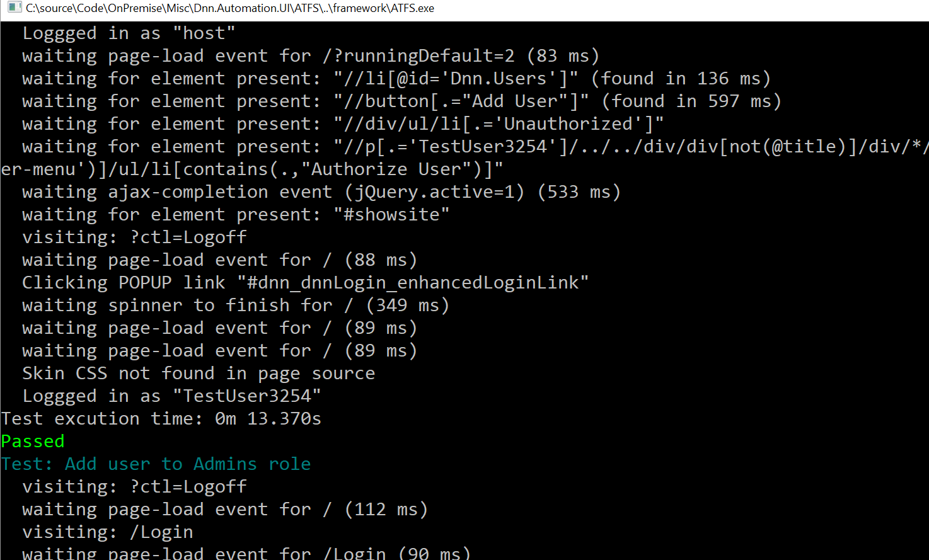Click the ATFS.exe console icon in title bar
Image resolution: width=929 pixels, height=560 pixels.
(x=14, y=8)
